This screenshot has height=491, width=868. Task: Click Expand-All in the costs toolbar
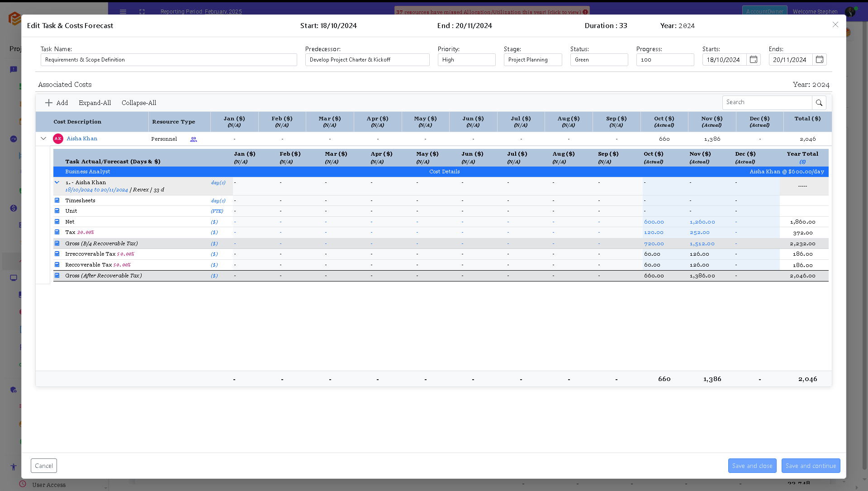95,103
